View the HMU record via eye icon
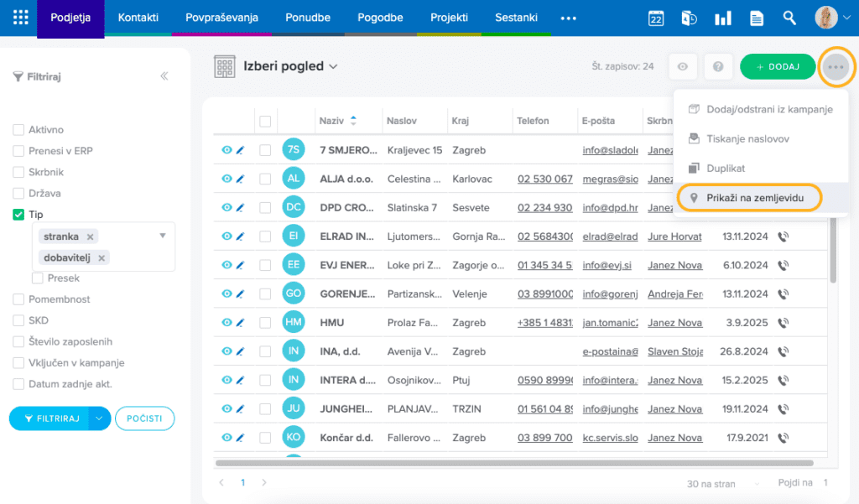The image size is (859, 504). (226, 323)
